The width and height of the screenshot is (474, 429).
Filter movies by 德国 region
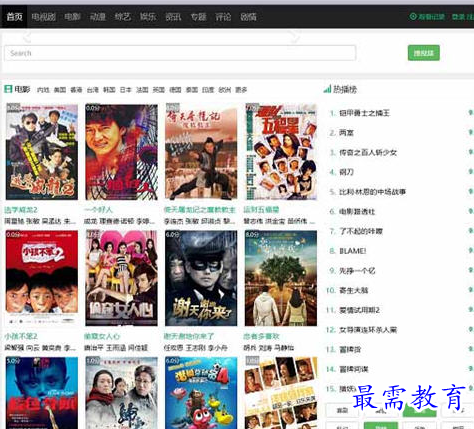click(x=175, y=90)
